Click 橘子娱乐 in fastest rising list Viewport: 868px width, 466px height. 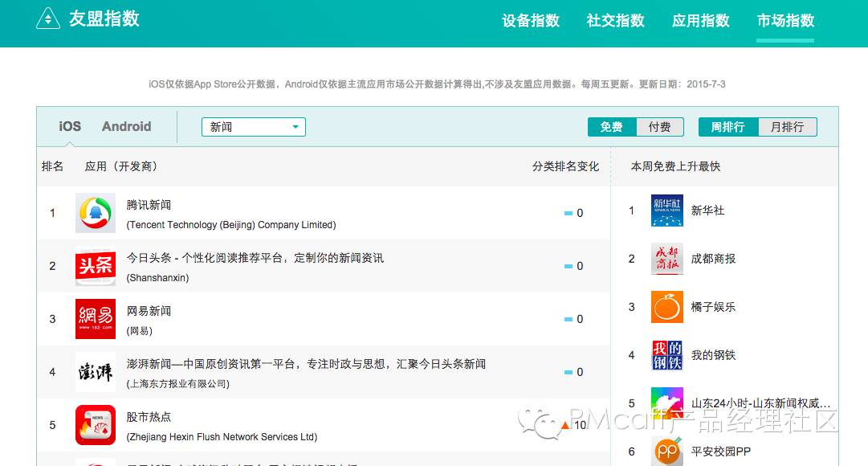coord(713,307)
